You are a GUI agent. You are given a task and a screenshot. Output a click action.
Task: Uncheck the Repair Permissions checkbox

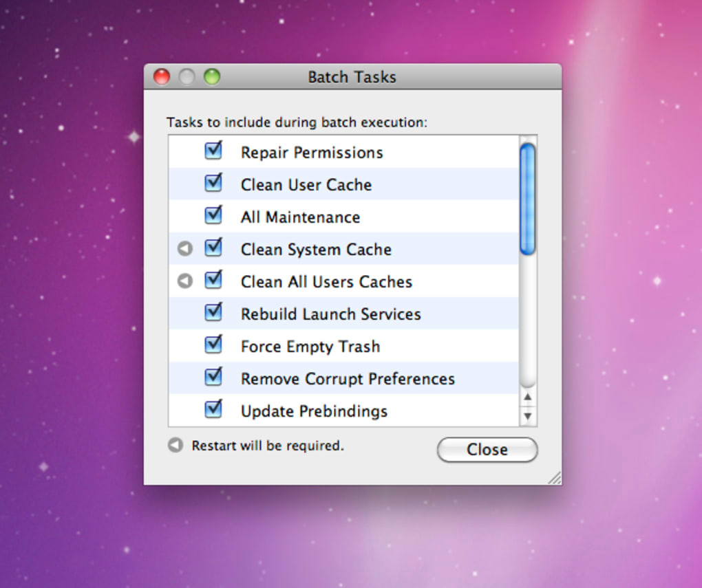(x=213, y=151)
